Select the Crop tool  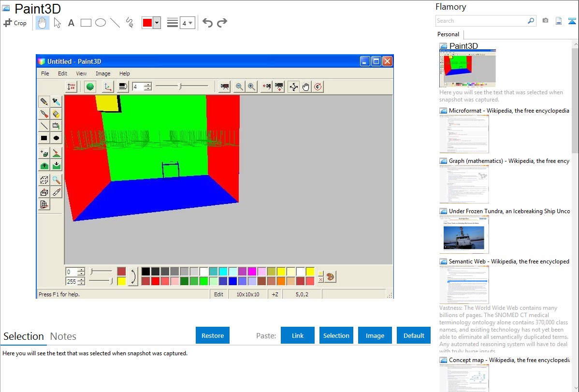coord(15,23)
